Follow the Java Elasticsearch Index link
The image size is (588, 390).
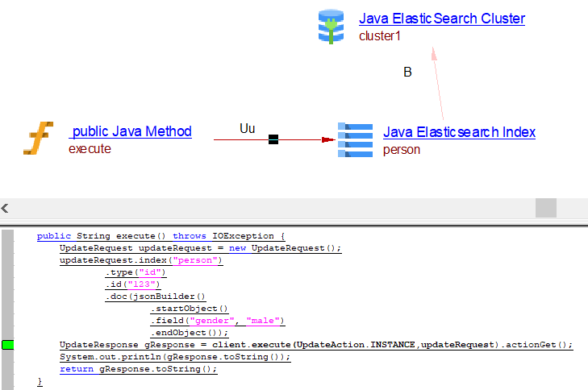[459, 132]
